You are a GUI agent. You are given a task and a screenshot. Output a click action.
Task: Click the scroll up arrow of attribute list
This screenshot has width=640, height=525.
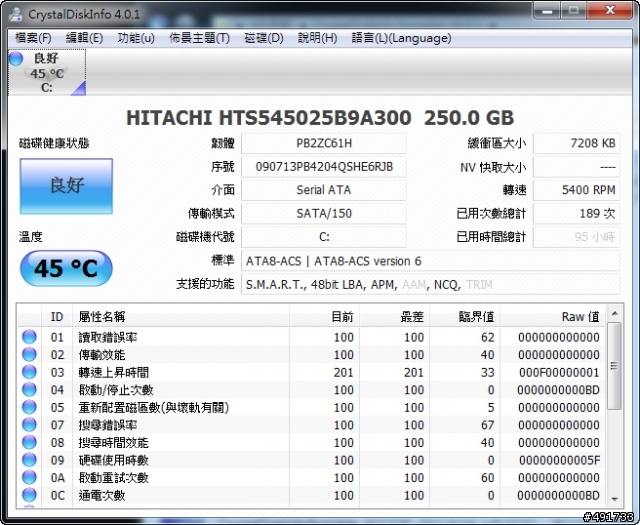[x=614, y=314]
